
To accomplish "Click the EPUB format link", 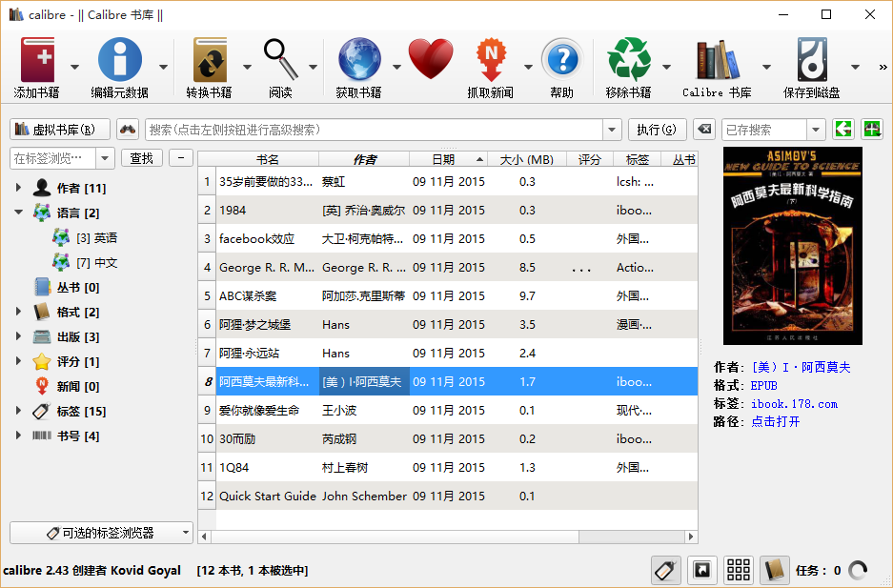I will (764, 386).
